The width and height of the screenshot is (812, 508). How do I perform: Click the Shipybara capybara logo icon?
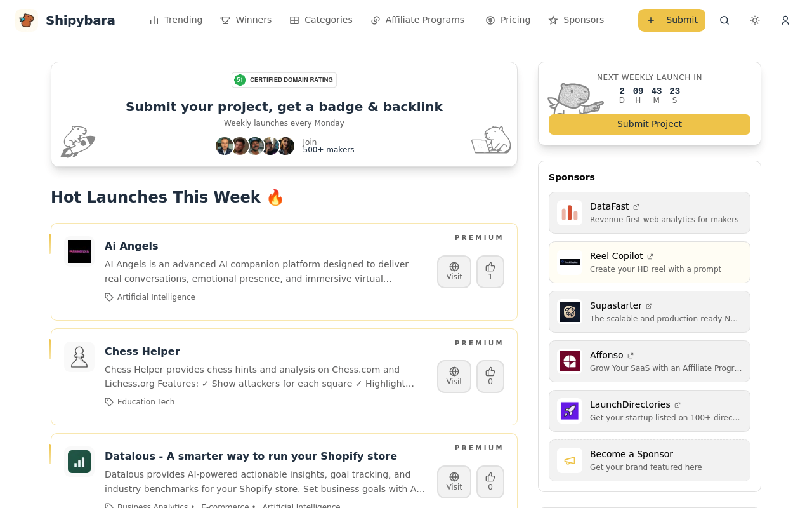[27, 20]
